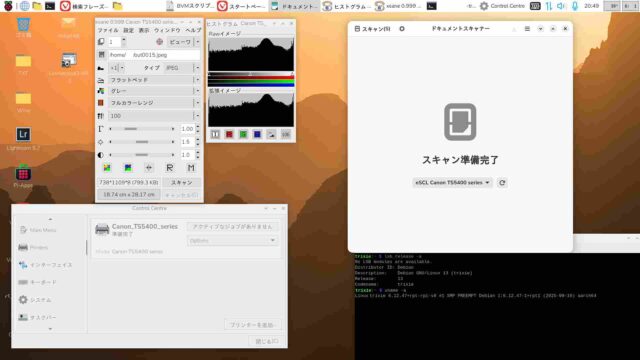Screen dimensions: 640x360
Task: Open the Raspberry Pi main menu
Action: click(x=8, y=6)
